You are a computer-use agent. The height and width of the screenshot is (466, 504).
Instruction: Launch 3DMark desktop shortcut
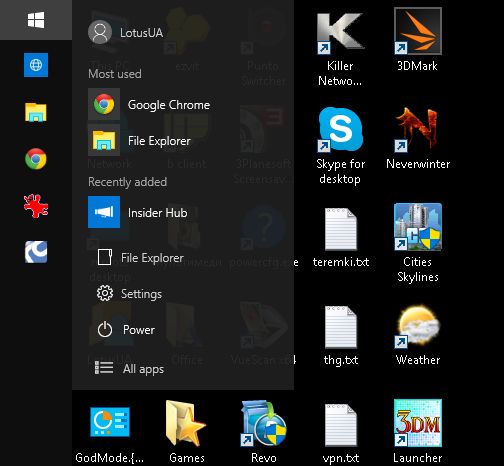tap(417, 40)
